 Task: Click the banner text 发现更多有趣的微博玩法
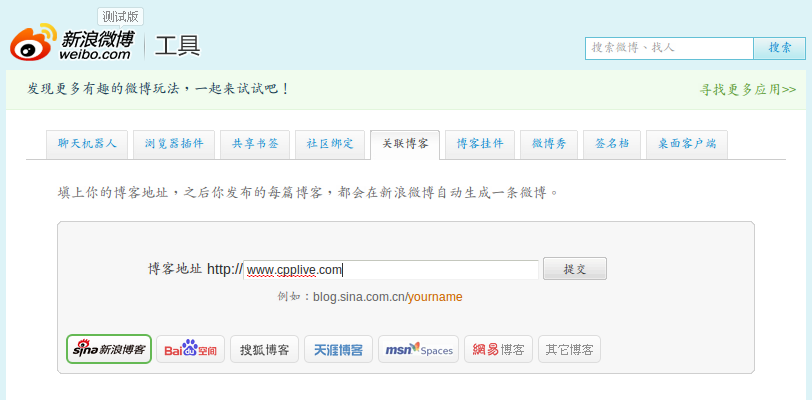[103, 89]
